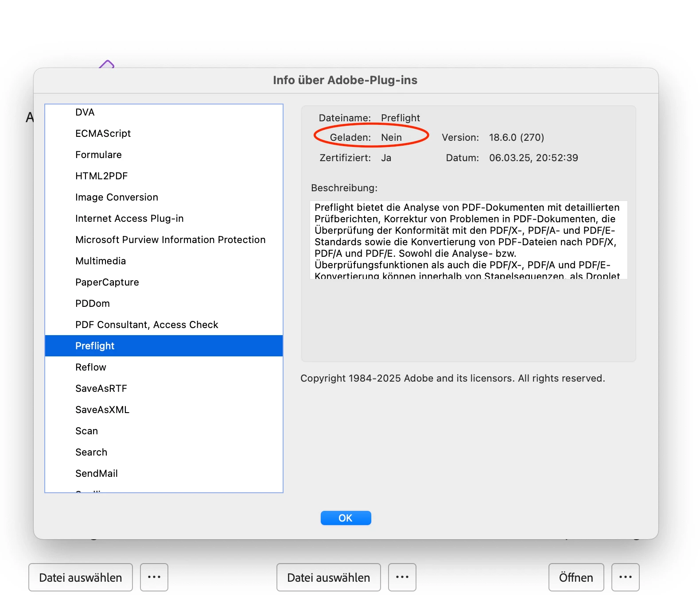Image resolution: width=700 pixels, height=595 pixels.
Task: Click the Geladen value Nein
Action: (392, 137)
